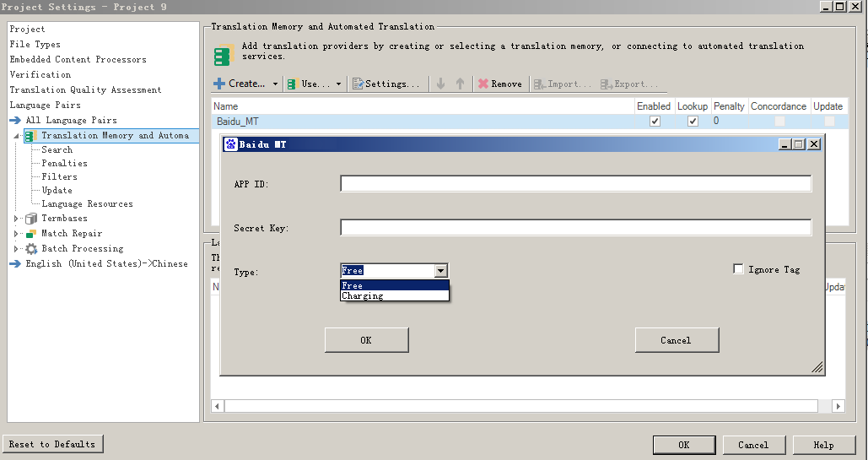Open Translation Quality Assessment settings

pos(85,89)
